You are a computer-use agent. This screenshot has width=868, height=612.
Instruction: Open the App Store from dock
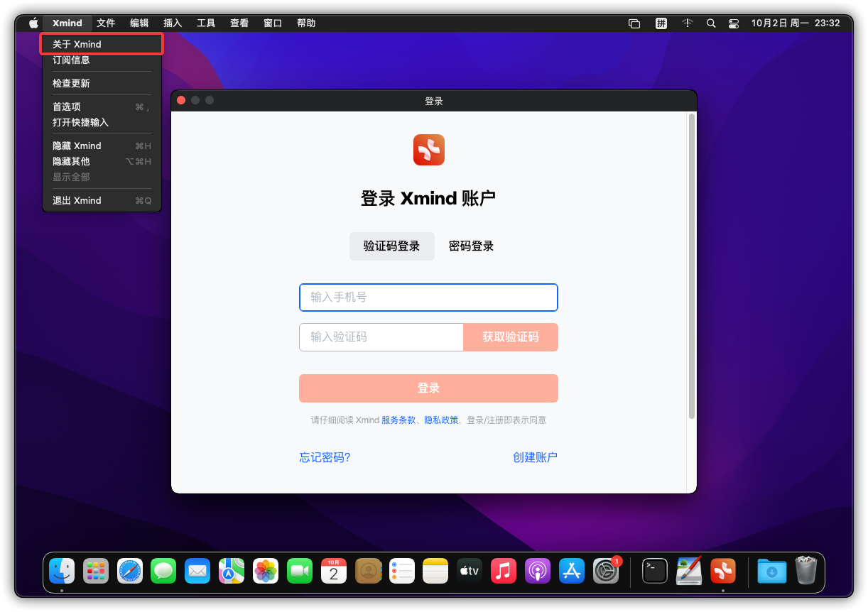pyautogui.click(x=572, y=571)
